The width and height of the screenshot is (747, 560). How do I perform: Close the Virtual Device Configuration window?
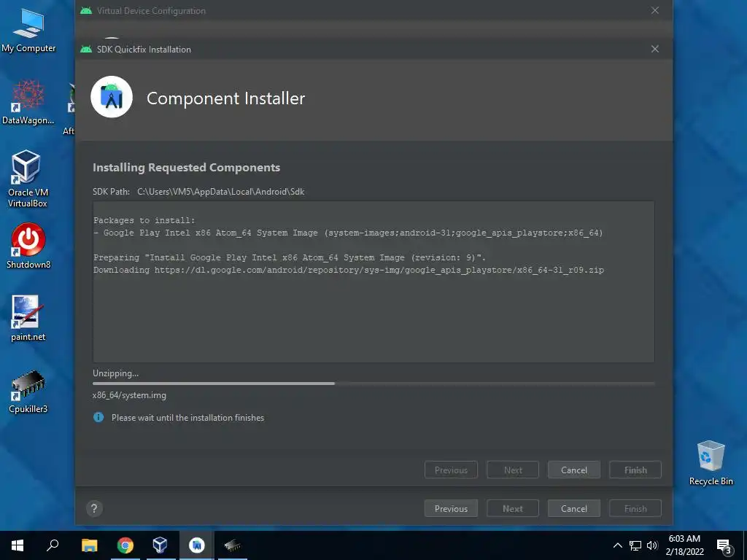655,10
